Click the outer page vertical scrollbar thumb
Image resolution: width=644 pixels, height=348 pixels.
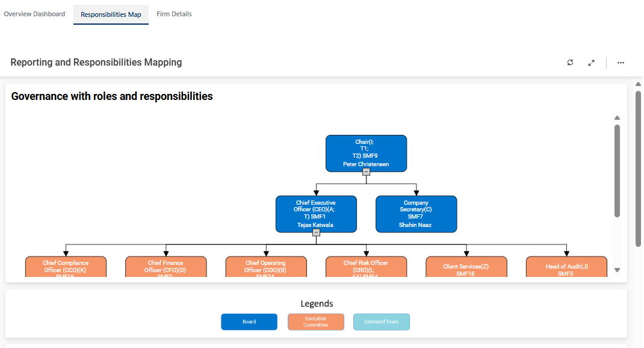click(x=639, y=169)
